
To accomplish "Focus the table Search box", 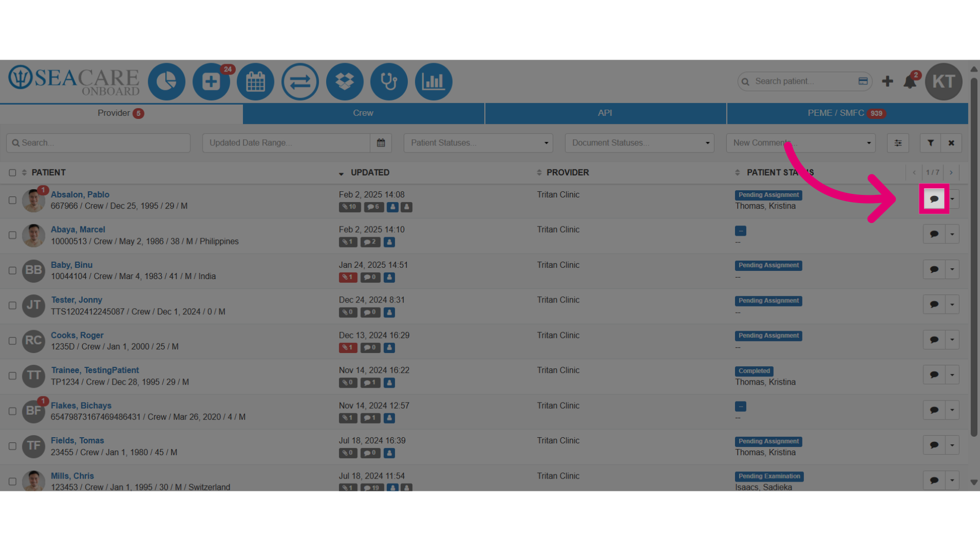I will click(99, 143).
